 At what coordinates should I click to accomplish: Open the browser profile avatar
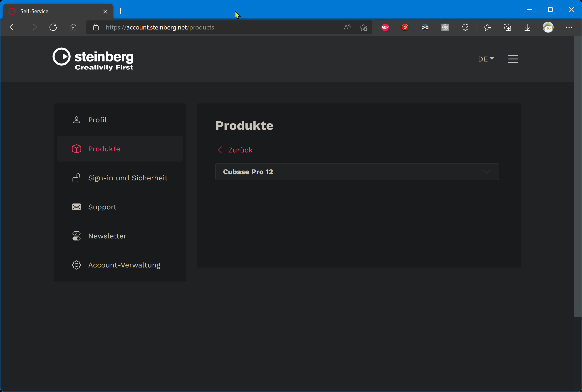pos(548,27)
